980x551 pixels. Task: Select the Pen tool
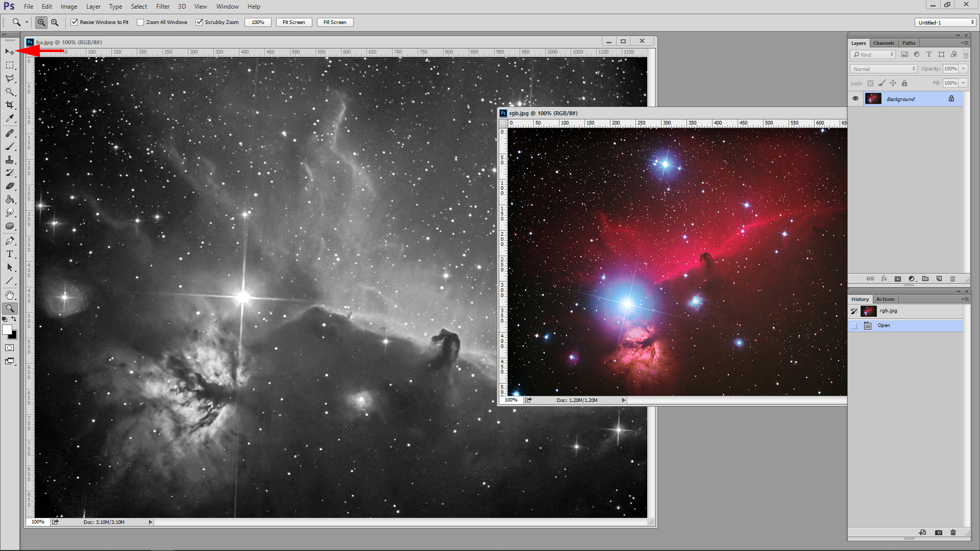point(10,241)
